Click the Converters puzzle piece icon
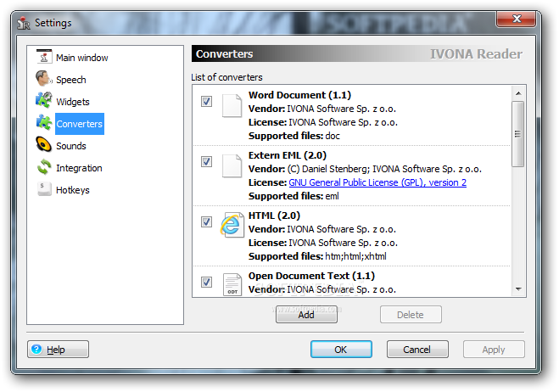Image resolution: width=559 pixels, height=392 pixels. coord(44,123)
